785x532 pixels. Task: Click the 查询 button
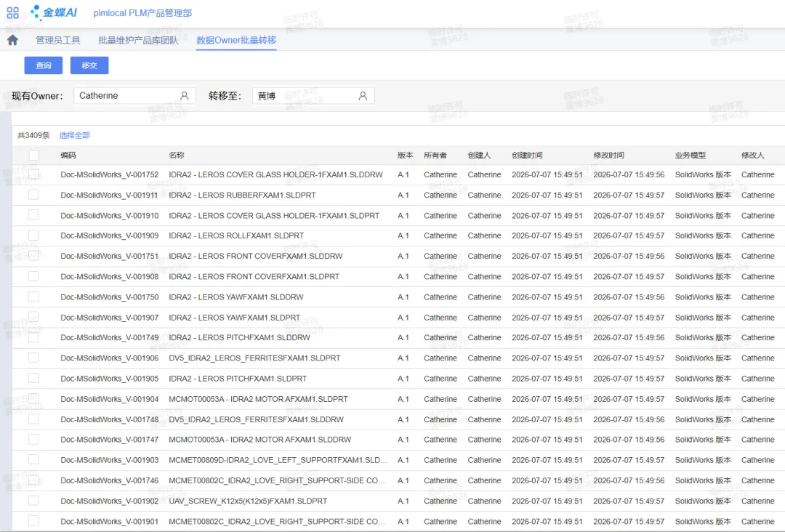coord(44,65)
